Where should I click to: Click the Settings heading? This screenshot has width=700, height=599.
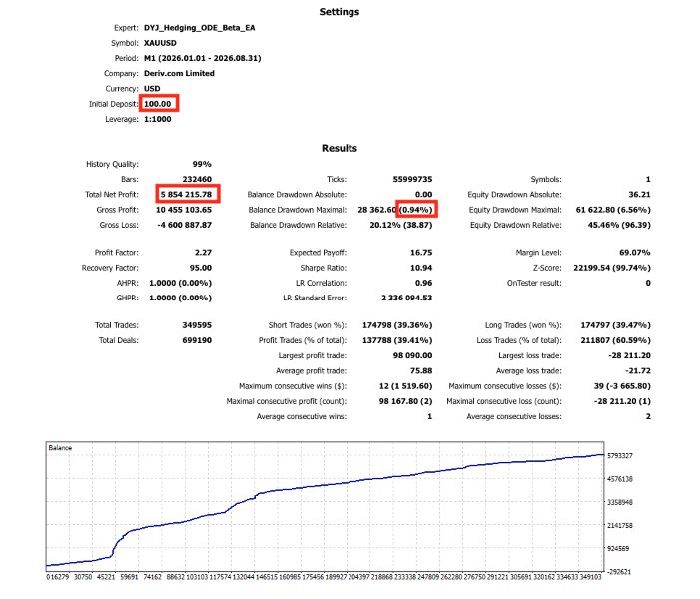pyautogui.click(x=340, y=12)
